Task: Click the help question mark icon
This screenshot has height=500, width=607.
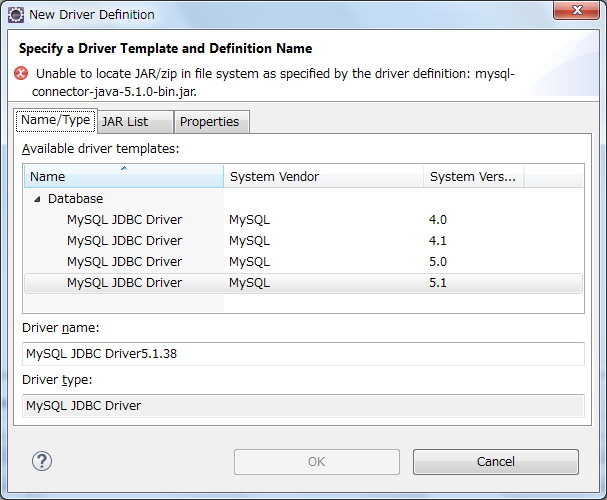Action: (42, 461)
